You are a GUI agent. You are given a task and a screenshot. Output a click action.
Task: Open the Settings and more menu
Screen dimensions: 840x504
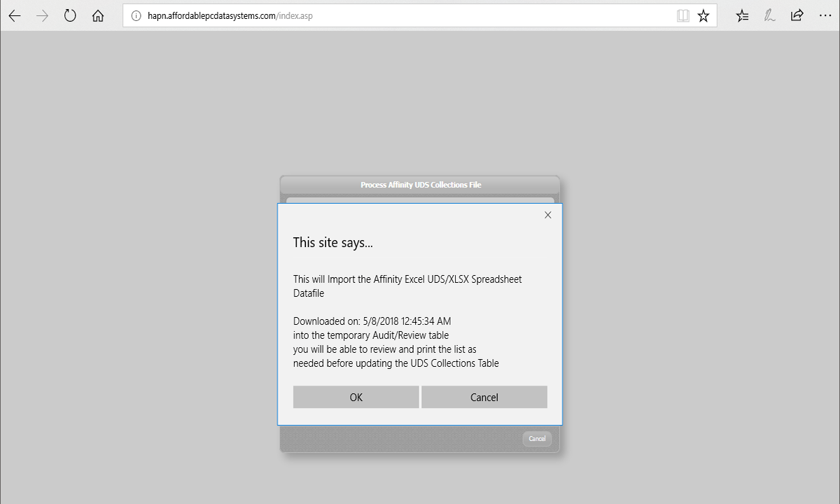(x=825, y=15)
